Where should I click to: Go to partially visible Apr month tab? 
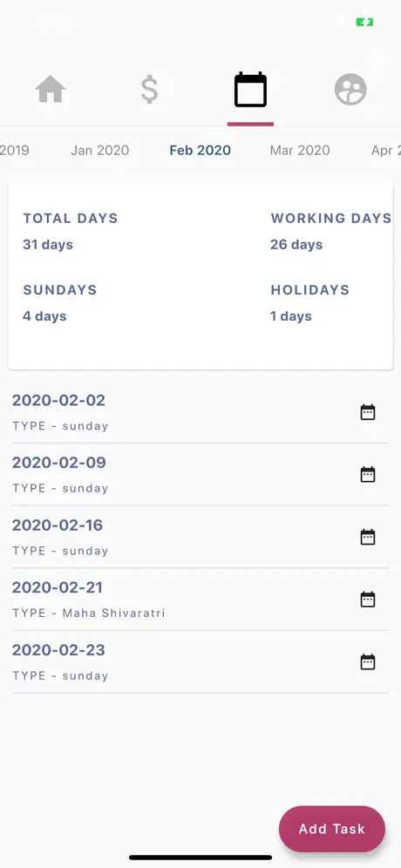(x=385, y=150)
